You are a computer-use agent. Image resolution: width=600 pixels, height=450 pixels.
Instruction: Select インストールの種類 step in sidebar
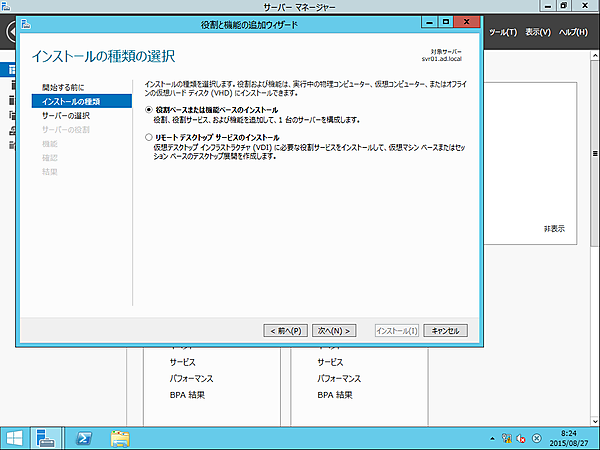click(70, 102)
